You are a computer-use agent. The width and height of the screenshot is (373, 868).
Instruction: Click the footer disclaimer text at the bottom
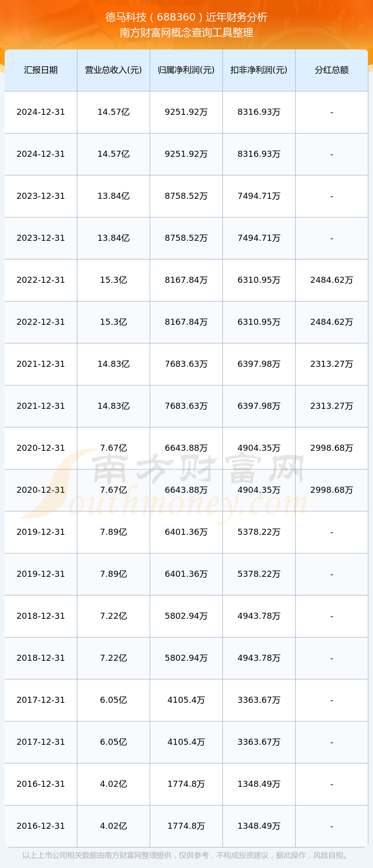(x=186, y=855)
